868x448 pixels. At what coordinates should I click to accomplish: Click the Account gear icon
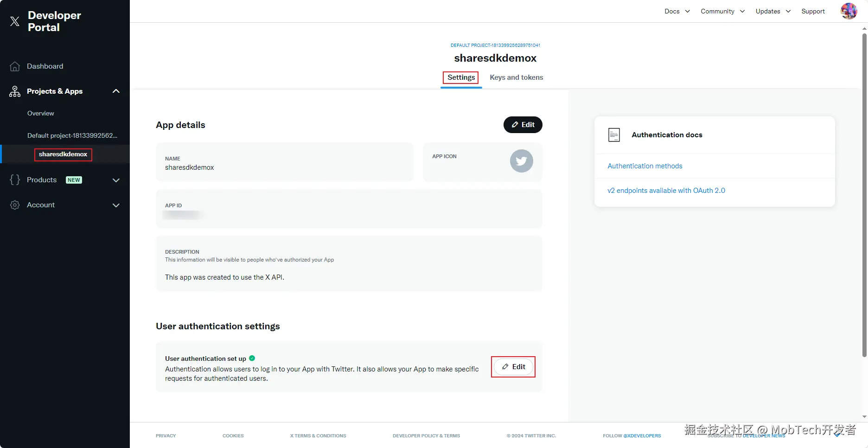pos(15,205)
